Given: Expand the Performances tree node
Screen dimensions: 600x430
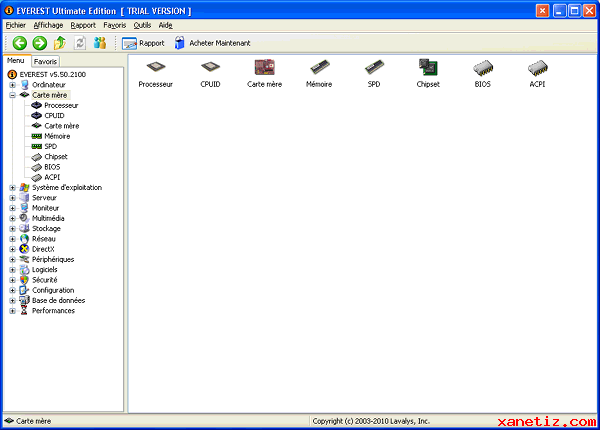Looking at the screenshot, I should click(12, 311).
